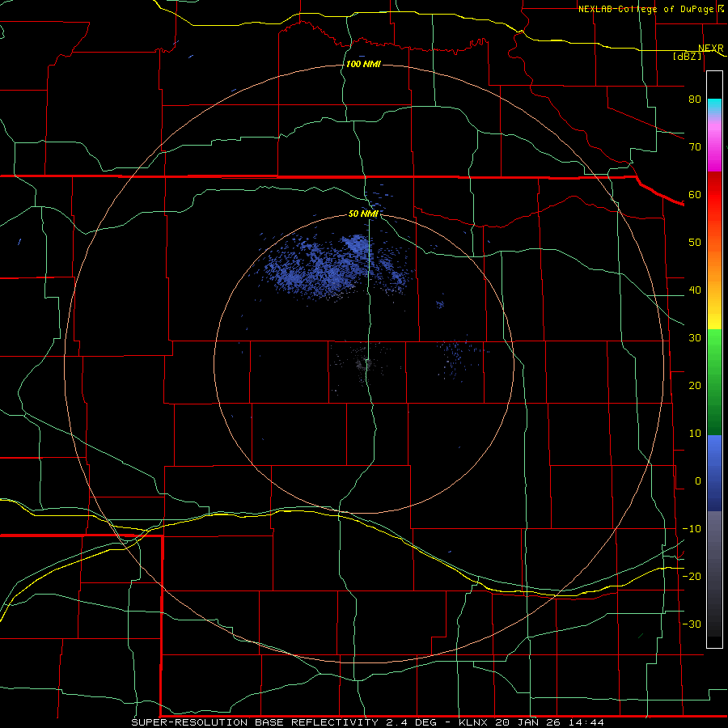Click the -20 value on the dBZ scale
The image size is (728, 728).
tap(692, 576)
